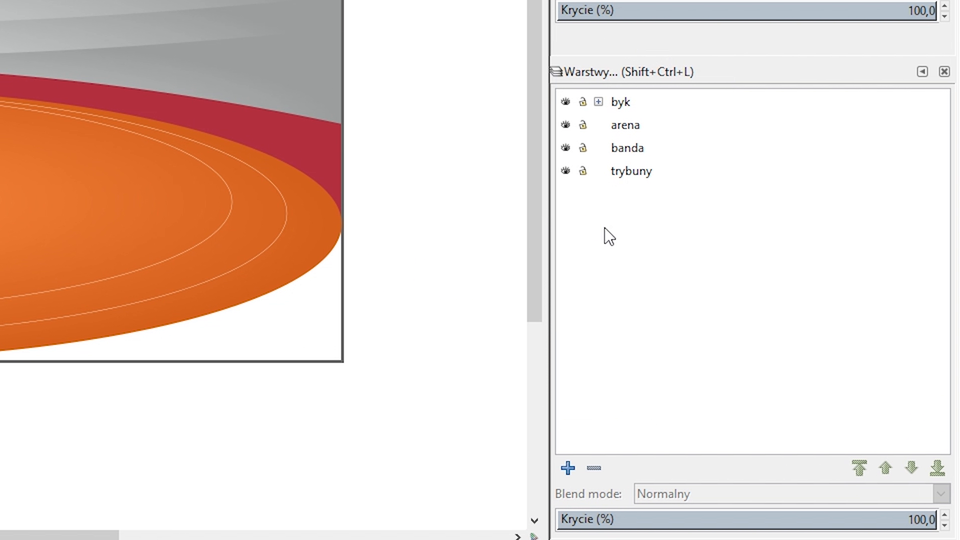The width and height of the screenshot is (960, 540).
Task: Lock the banda layer
Action: click(582, 148)
